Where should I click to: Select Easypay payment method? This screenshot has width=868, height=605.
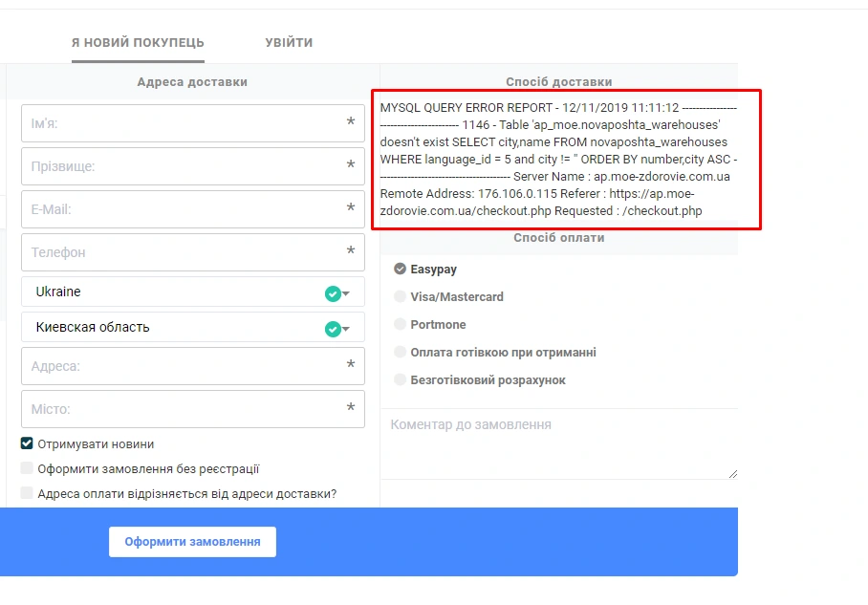pyautogui.click(x=401, y=270)
